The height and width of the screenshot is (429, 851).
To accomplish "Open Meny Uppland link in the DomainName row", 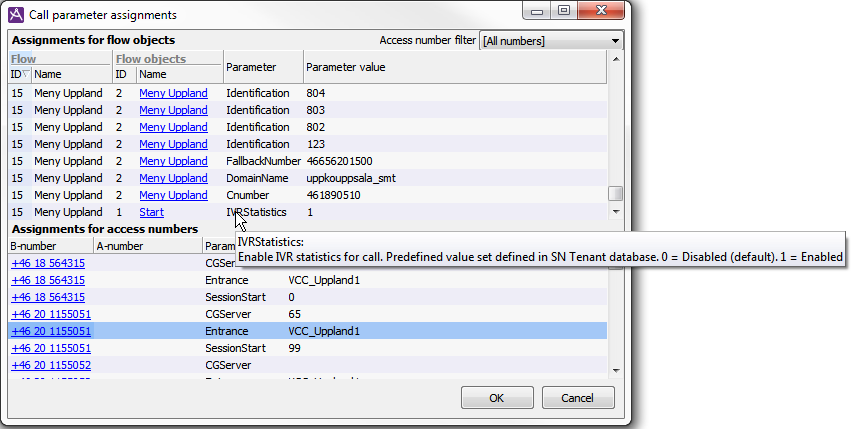I will (x=173, y=178).
